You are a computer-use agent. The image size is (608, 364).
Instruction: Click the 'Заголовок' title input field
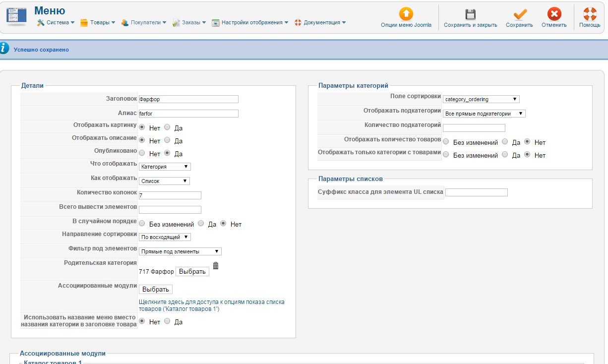point(188,99)
